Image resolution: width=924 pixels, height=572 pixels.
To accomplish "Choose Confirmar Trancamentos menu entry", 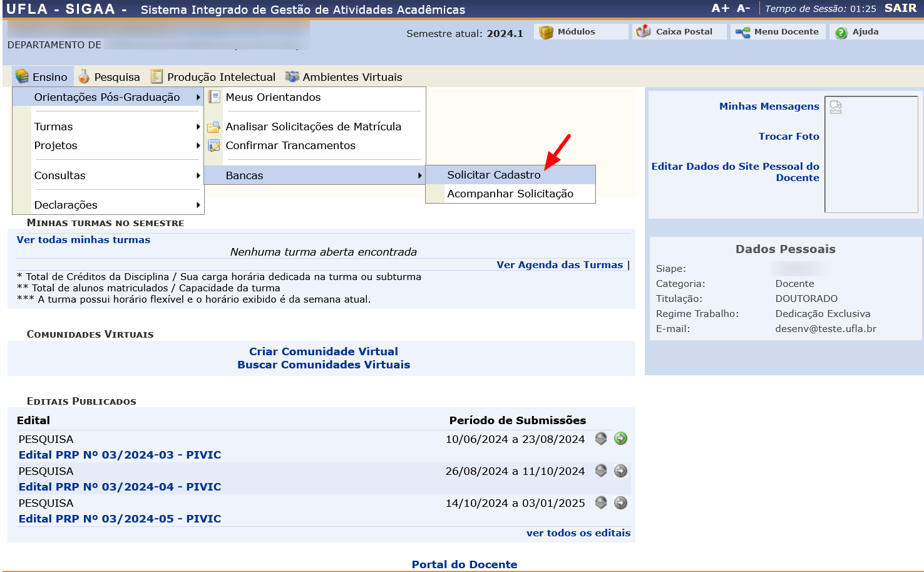I will [315, 145].
